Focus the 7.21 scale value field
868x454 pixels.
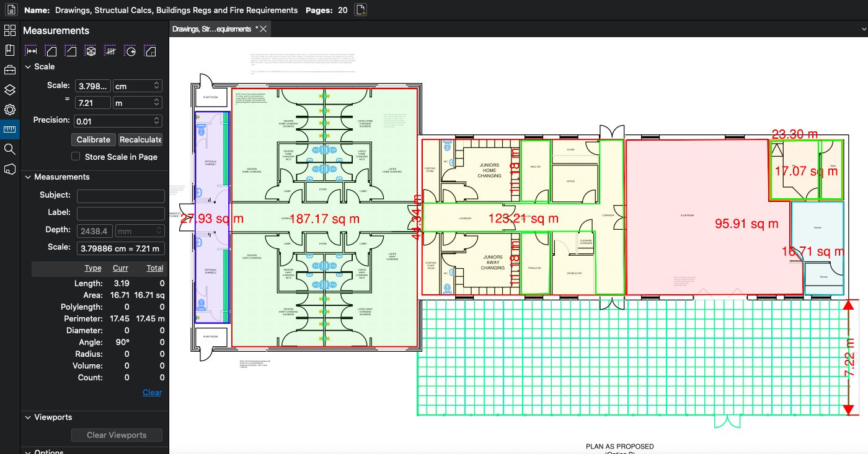[92, 103]
